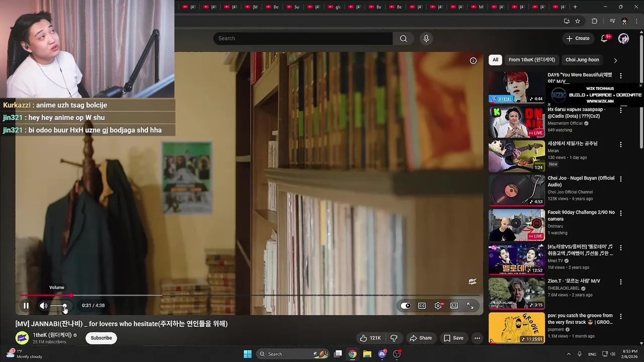This screenshot has width=644, height=362.
Task: Open 1theK channel name link
Action: pyautogui.click(x=52, y=335)
